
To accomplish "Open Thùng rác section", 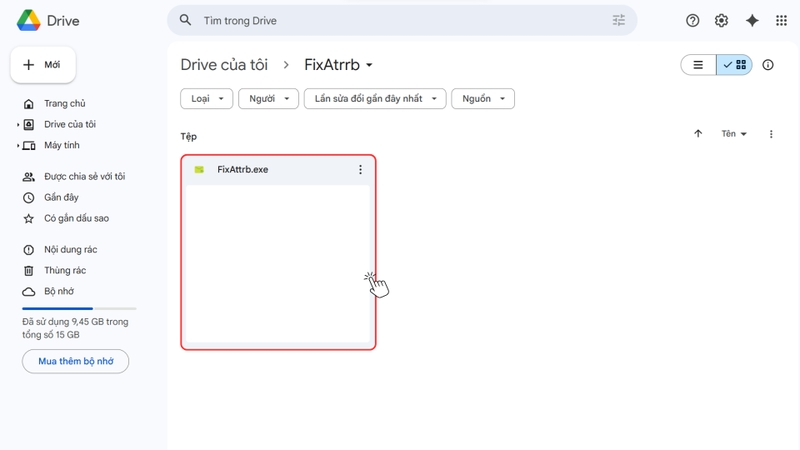I will [65, 270].
